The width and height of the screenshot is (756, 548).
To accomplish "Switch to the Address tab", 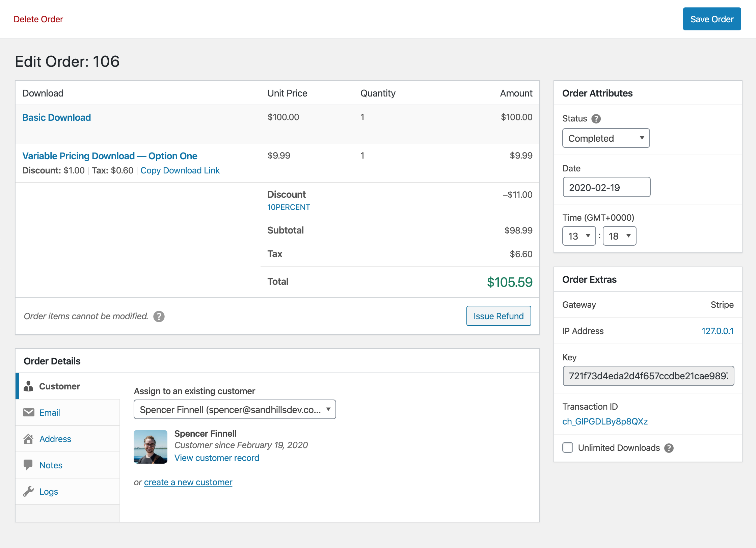I will [55, 439].
